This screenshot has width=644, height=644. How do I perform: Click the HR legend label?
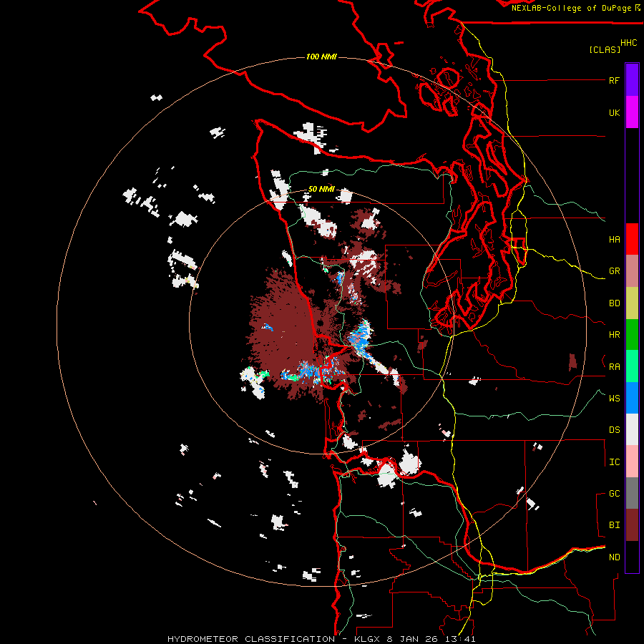click(614, 335)
